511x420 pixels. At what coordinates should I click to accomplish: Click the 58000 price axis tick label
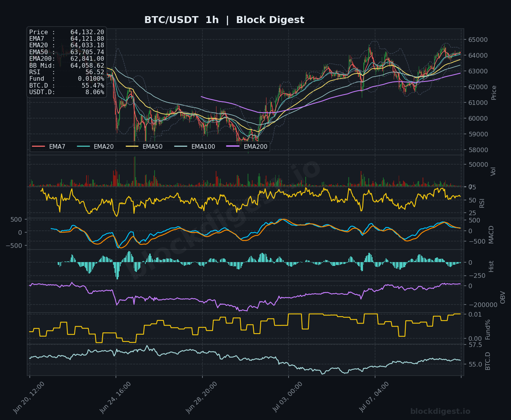[x=478, y=150]
